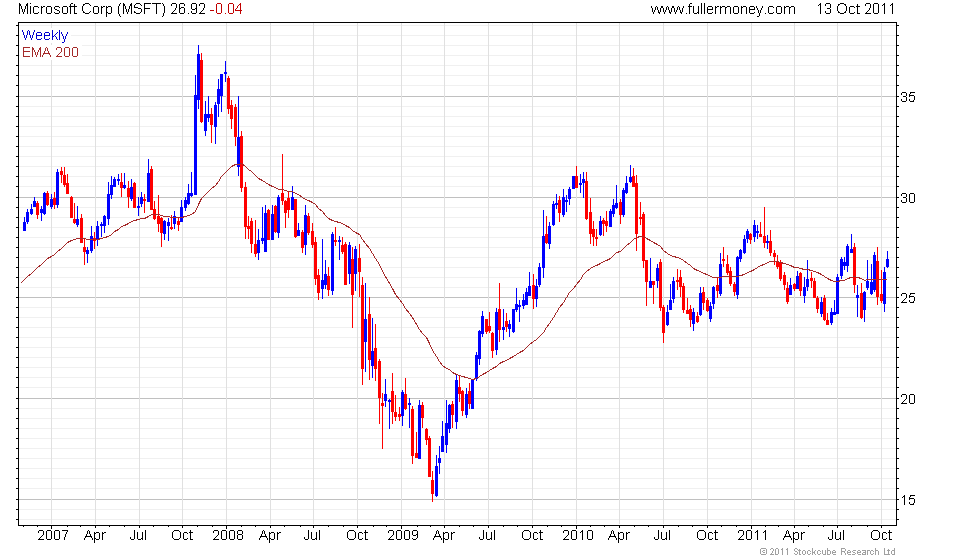Screen dimensions: 980x560
Task: Click the 'Apr' label right after 2007
Action: click(x=95, y=536)
